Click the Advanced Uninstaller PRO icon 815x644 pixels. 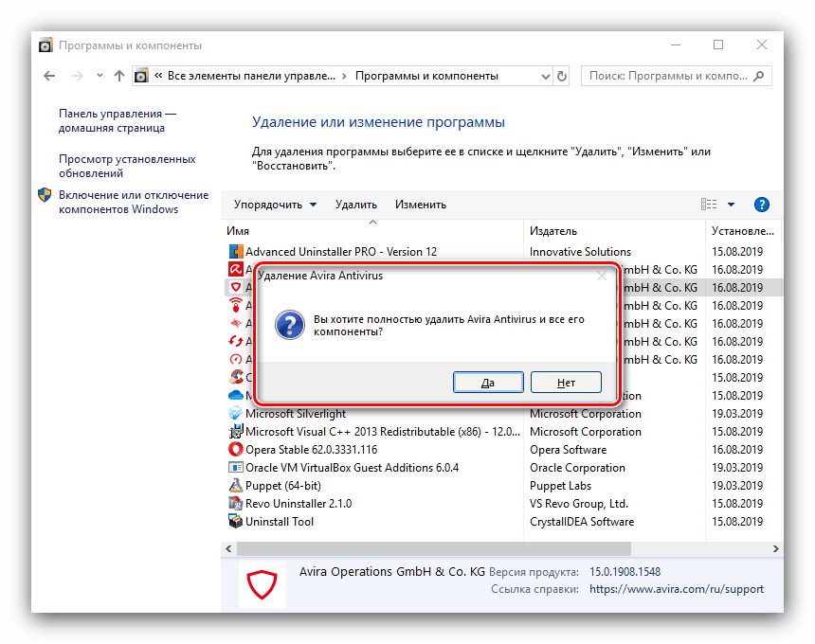tap(236, 251)
